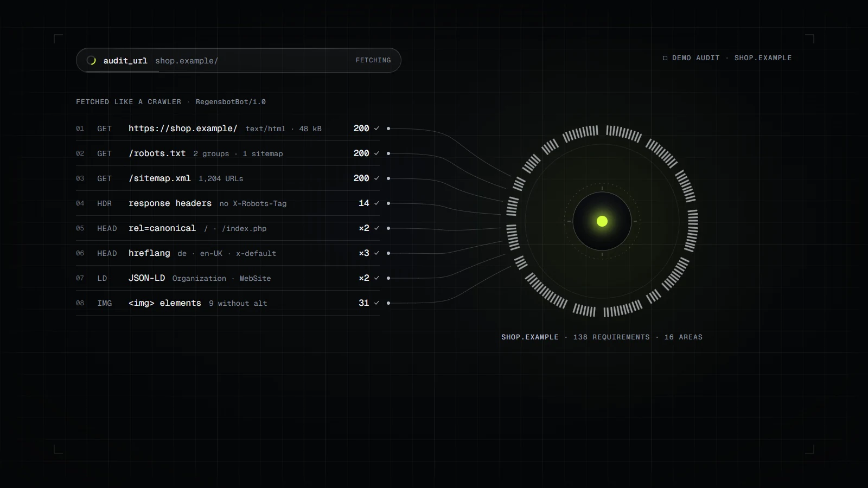Click the connector dot of the https://shop.example/ row
This screenshot has width=868, height=488.
pos(388,129)
